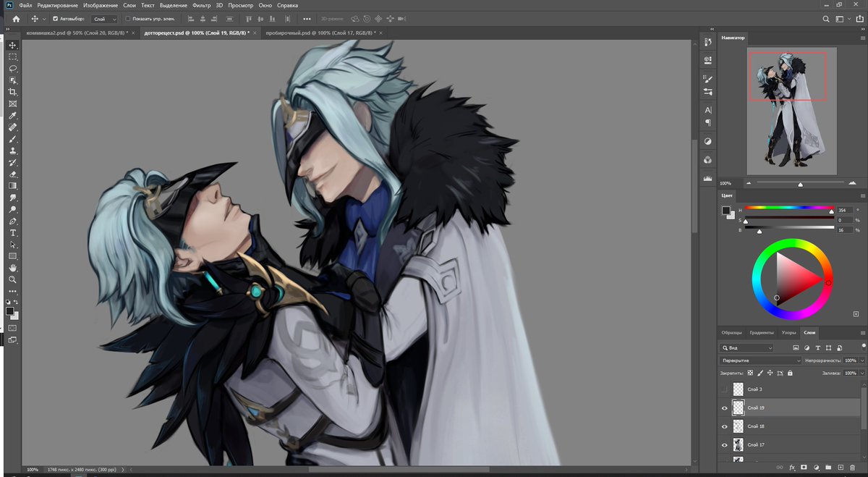This screenshot has height=477, width=868.
Task: Create a new group folder
Action: [829, 468]
